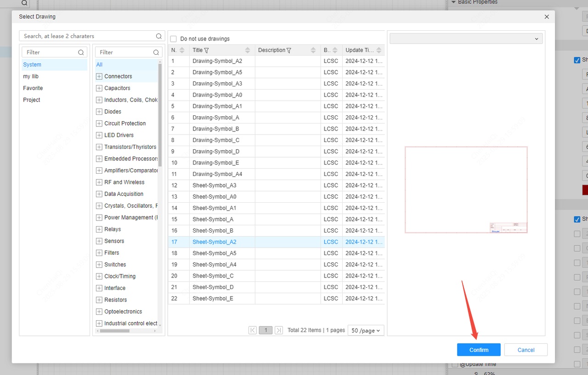Click the search magnifier icon in search box
Viewport: 588px width, 375px height.
point(158,36)
